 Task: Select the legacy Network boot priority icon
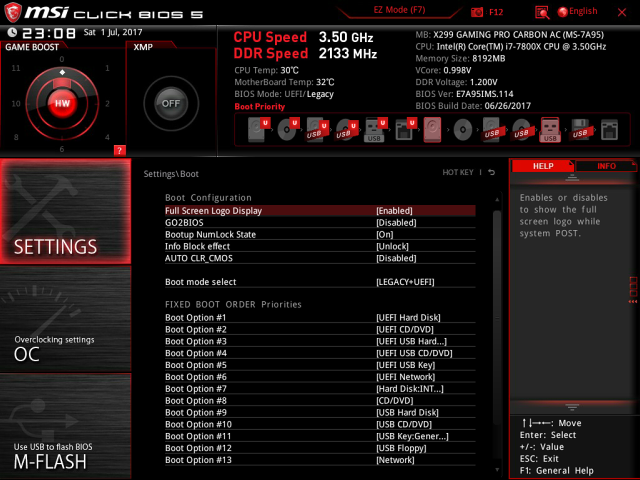click(x=609, y=130)
